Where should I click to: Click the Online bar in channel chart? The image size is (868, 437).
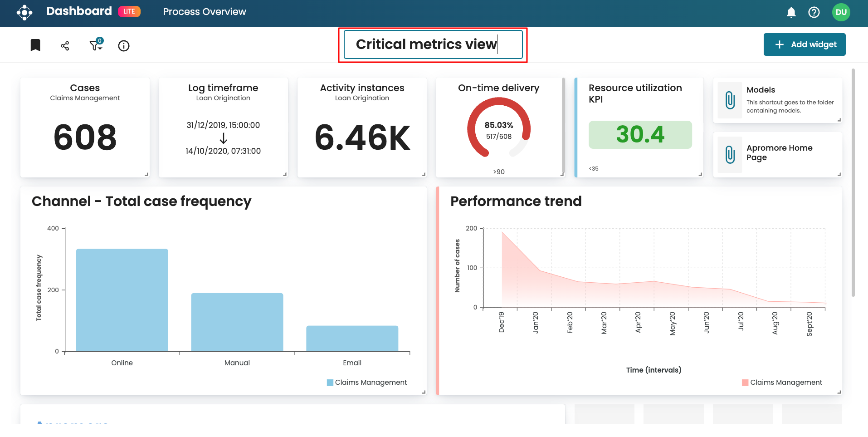(122, 300)
